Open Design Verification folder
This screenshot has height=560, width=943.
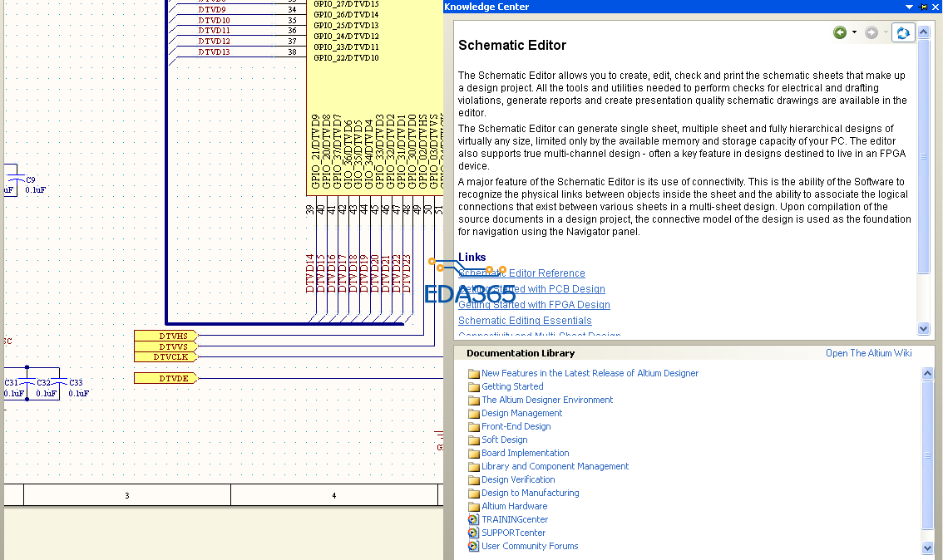[x=518, y=479]
